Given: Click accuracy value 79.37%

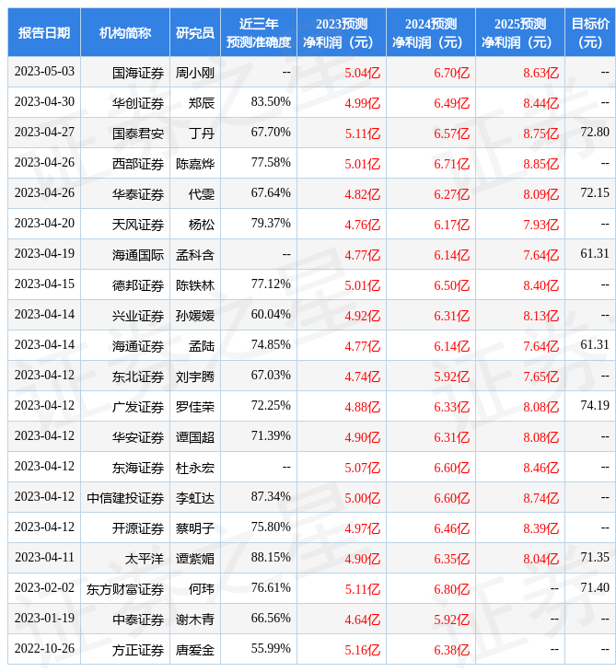Looking at the screenshot, I should (271, 224).
